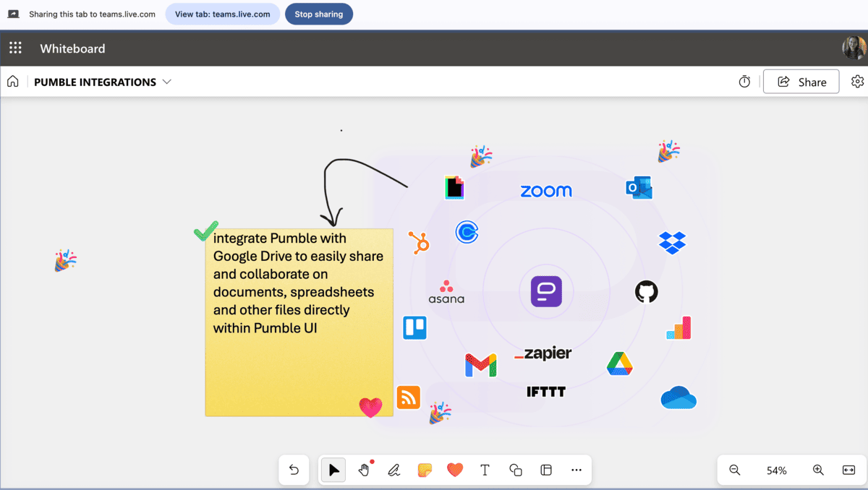Viewport: 868px width, 490px height.
Task: Select the Text tool
Action: point(485,470)
